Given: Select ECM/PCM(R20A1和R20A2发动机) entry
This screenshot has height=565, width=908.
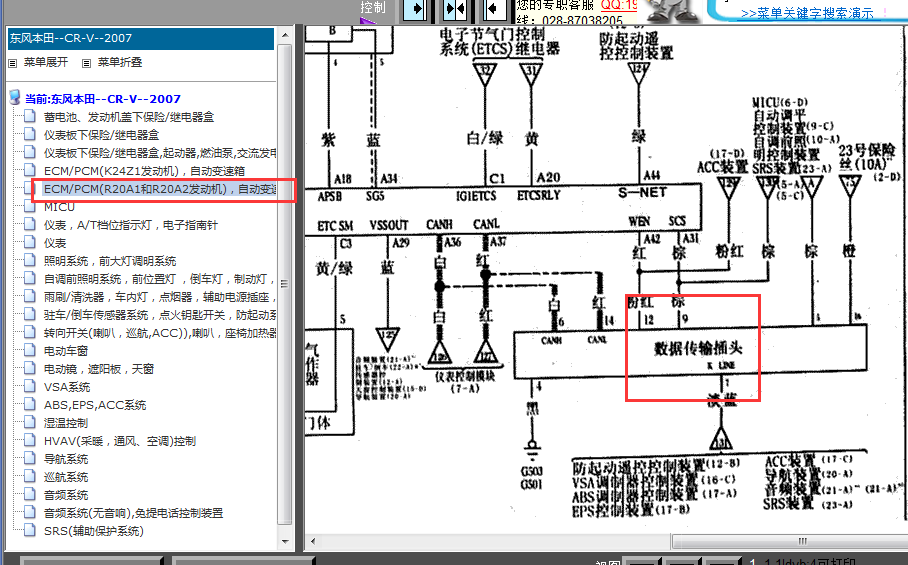Looking at the screenshot, I should (160, 189).
